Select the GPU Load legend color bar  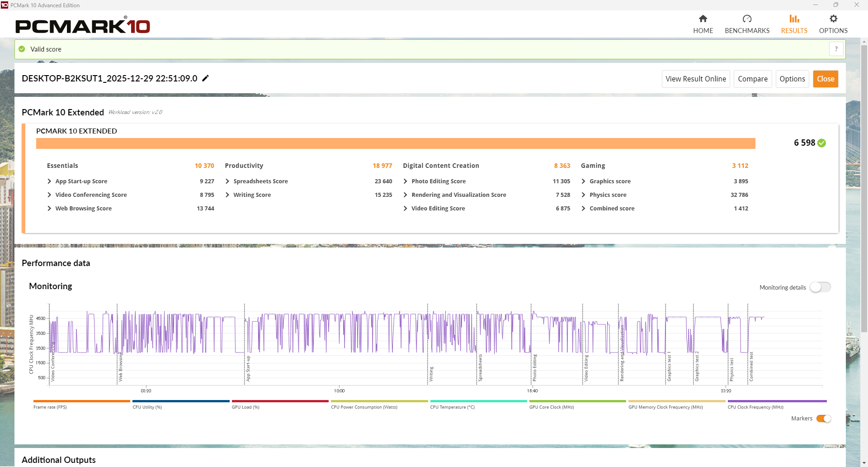[280, 401]
